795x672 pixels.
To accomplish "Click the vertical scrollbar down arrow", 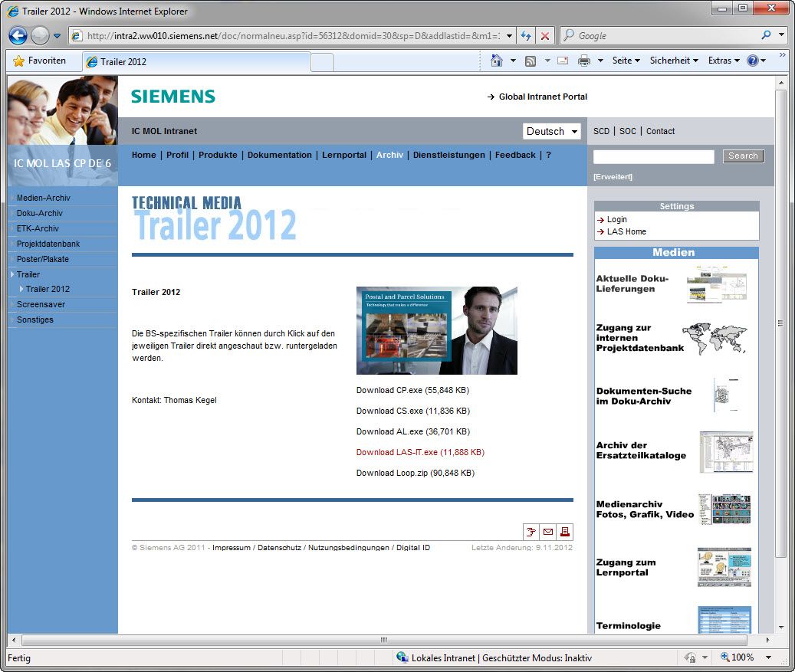I will coord(780,627).
